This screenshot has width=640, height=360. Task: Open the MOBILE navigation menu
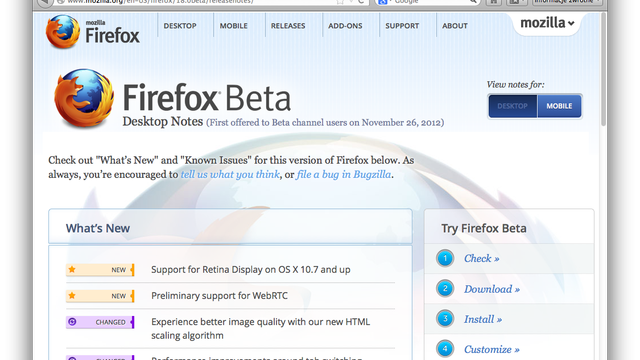234,26
